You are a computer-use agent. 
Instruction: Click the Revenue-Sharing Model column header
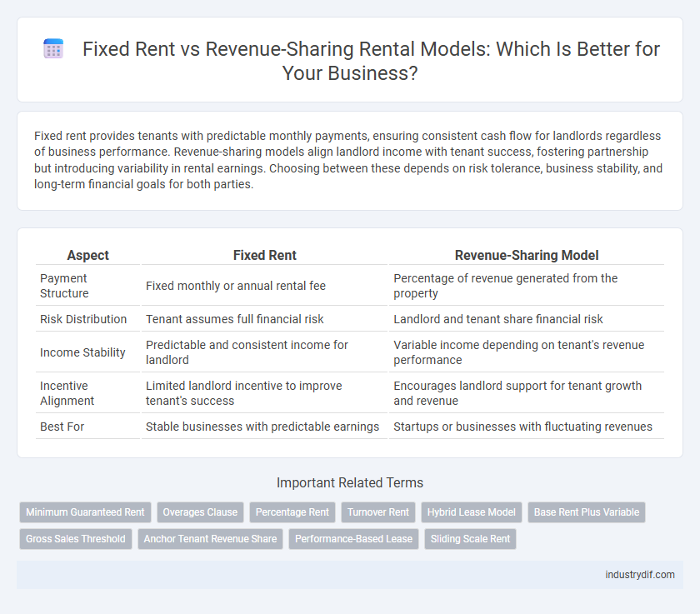click(x=527, y=255)
